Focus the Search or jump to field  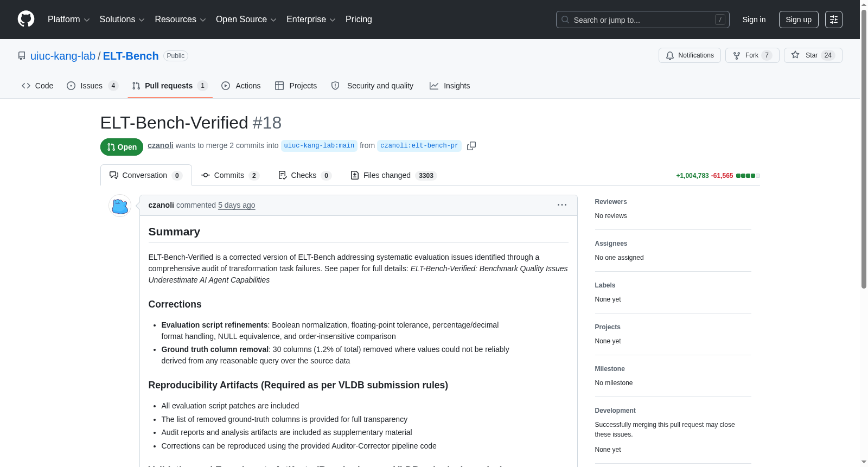[x=643, y=20]
